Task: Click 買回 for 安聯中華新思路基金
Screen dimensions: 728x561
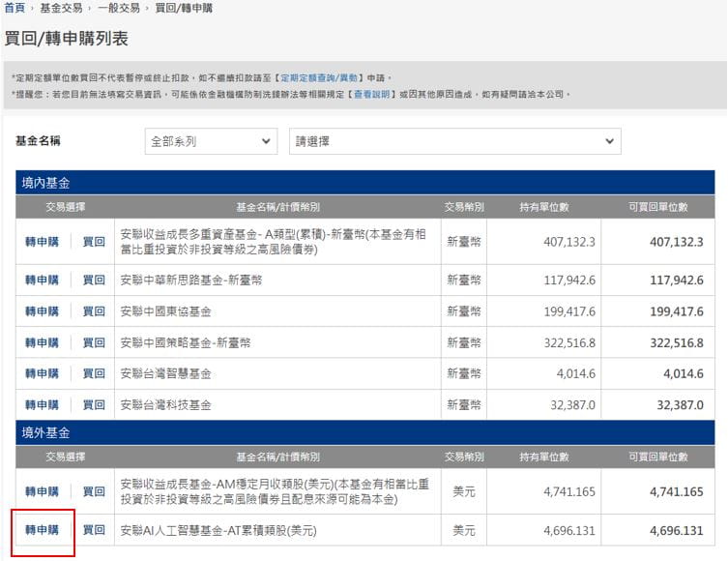Action: coord(94,280)
